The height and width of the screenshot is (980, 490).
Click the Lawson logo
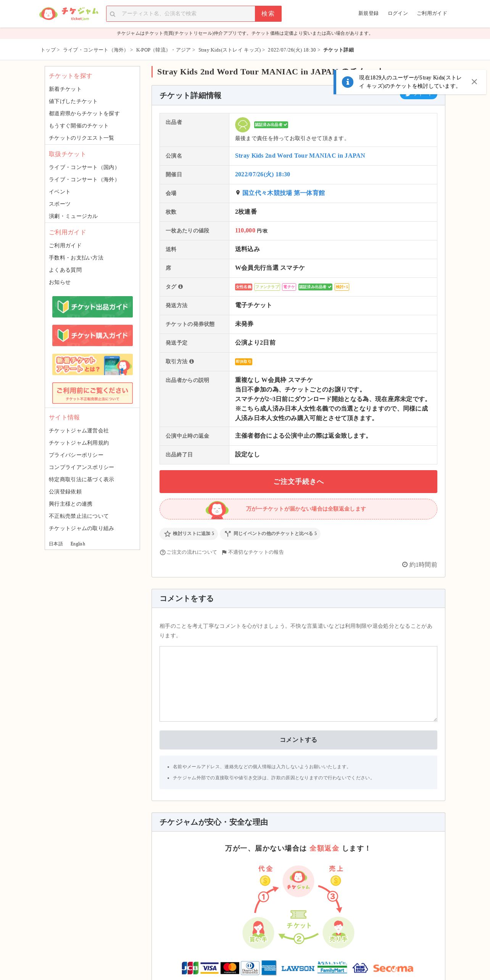tap(298, 969)
